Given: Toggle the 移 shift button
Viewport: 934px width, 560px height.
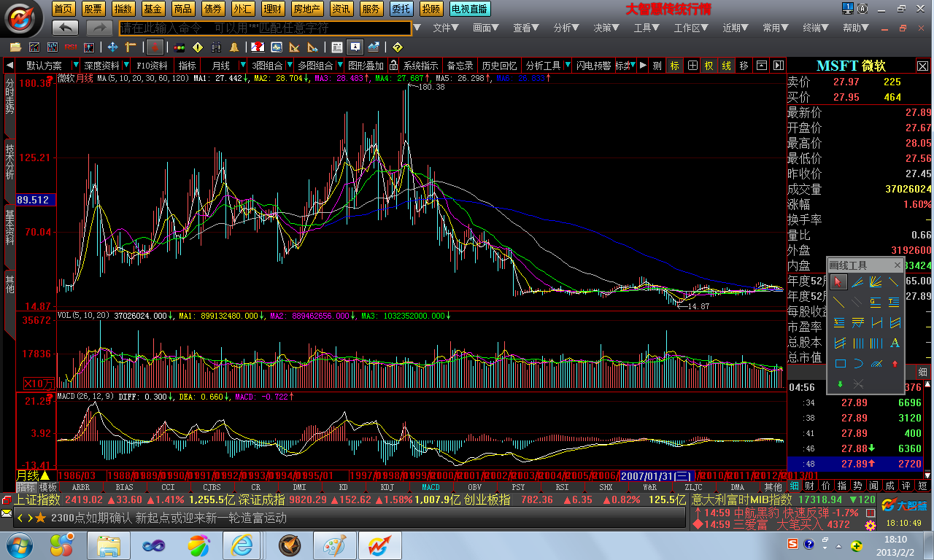Looking at the screenshot, I should [x=744, y=66].
